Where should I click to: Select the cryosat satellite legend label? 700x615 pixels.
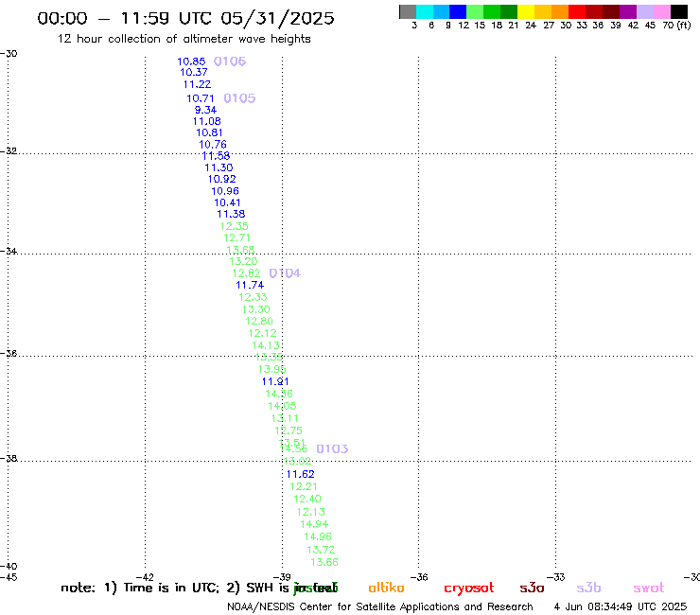(469, 589)
